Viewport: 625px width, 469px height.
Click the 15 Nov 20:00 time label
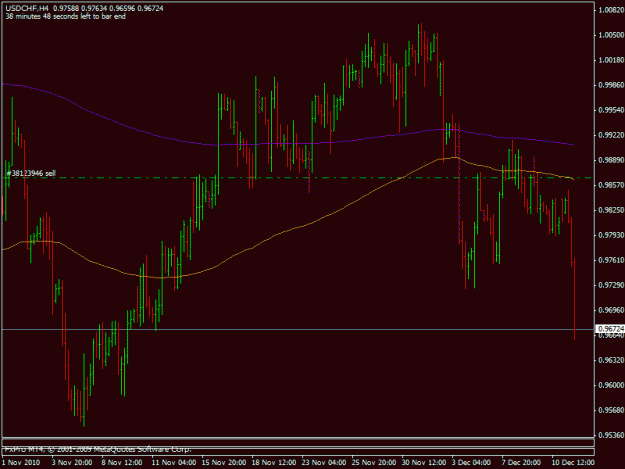(x=224, y=462)
